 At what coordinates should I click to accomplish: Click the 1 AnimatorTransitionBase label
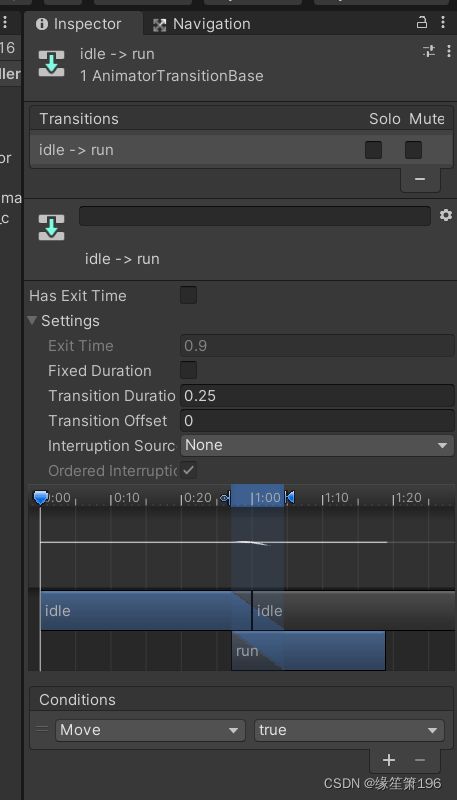point(171,76)
